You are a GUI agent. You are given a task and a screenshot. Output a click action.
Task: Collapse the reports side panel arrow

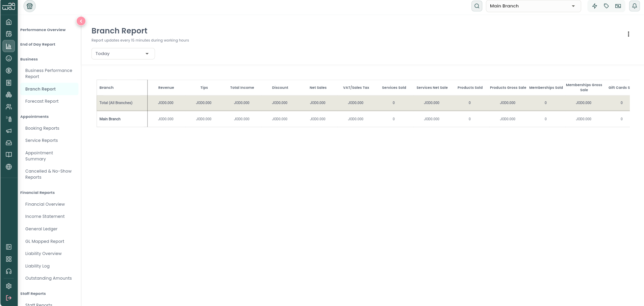click(81, 21)
